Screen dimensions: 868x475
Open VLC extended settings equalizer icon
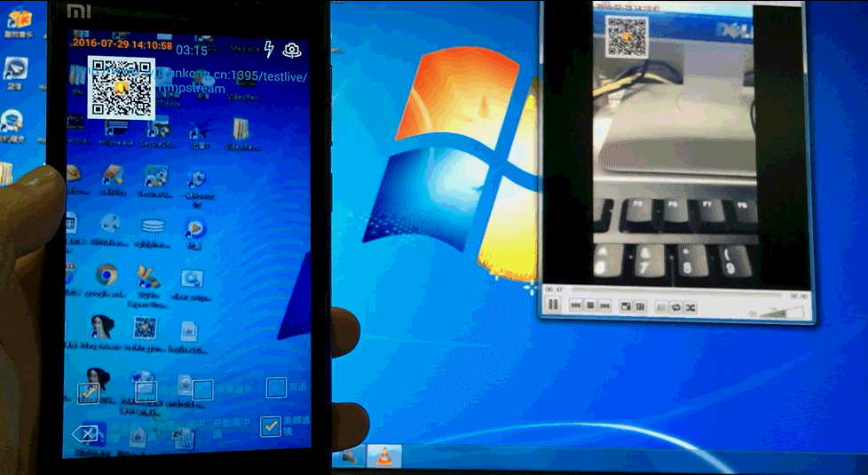tap(640, 306)
